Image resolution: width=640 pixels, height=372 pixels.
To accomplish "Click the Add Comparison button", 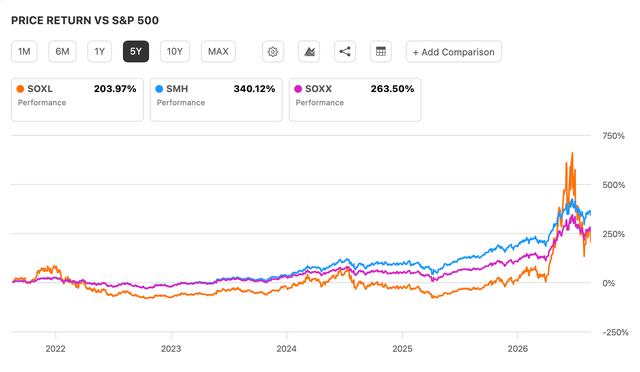I will (453, 52).
